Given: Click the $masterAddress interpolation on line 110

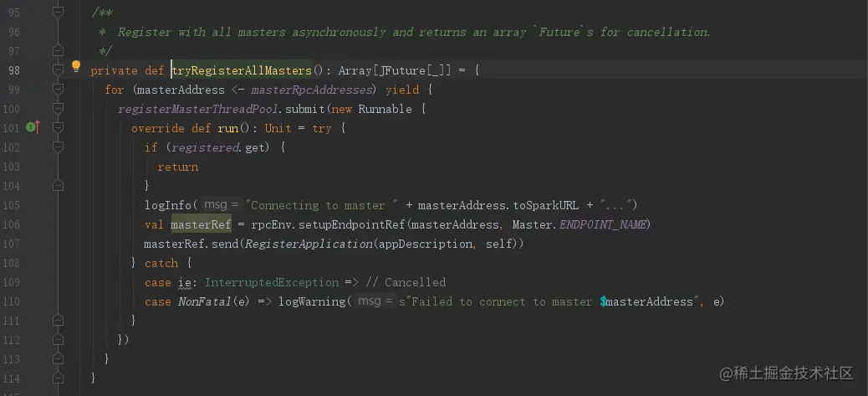Looking at the screenshot, I should coord(646,301).
